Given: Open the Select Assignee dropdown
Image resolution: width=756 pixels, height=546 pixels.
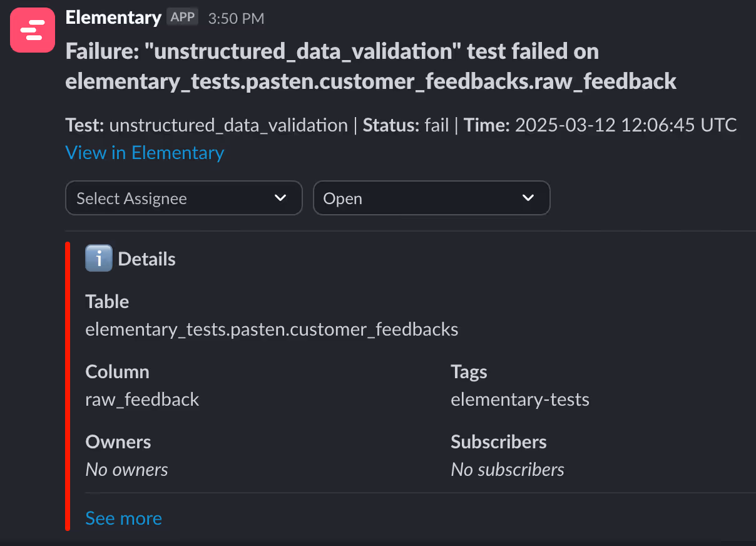Looking at the screenshot, I should (183, 198).
